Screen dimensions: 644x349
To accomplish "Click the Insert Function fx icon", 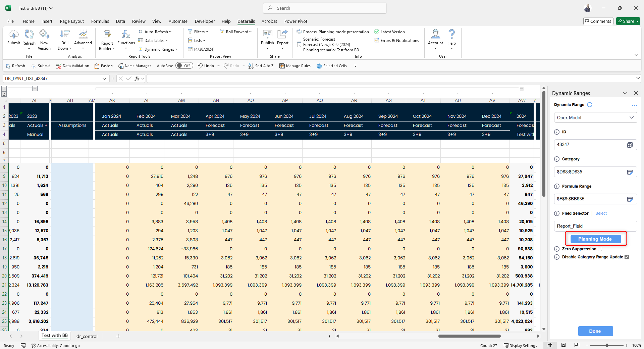I will coord(137,79).
